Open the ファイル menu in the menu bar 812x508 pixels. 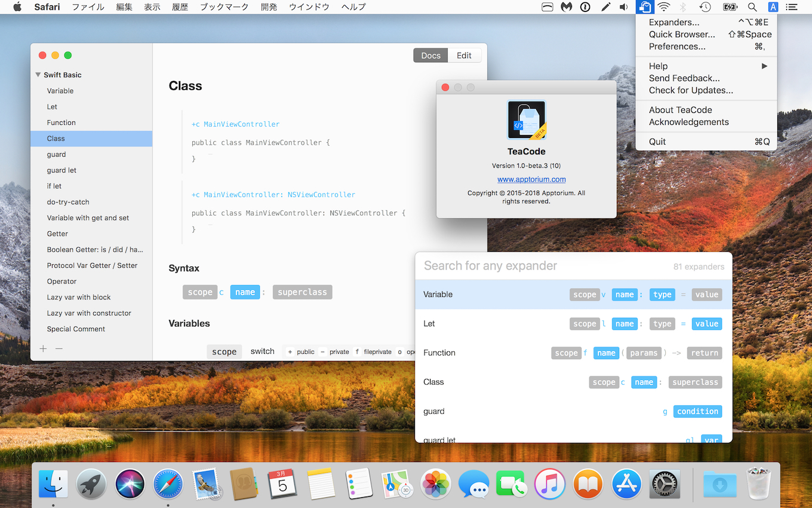(x=88, y=7)
